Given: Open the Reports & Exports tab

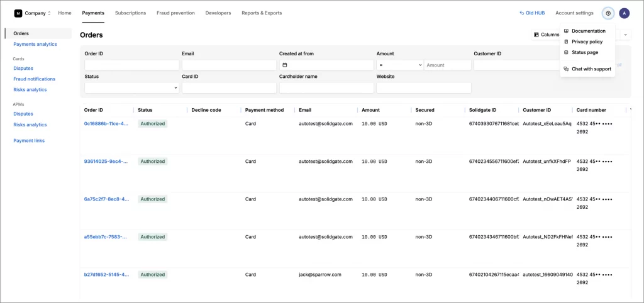Looking at the screenshot, I should coord(262,13).
